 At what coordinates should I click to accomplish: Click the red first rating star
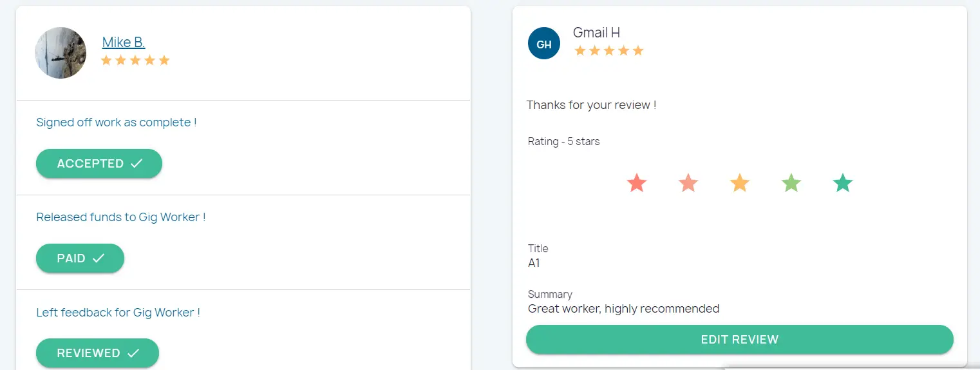point(636,183)
